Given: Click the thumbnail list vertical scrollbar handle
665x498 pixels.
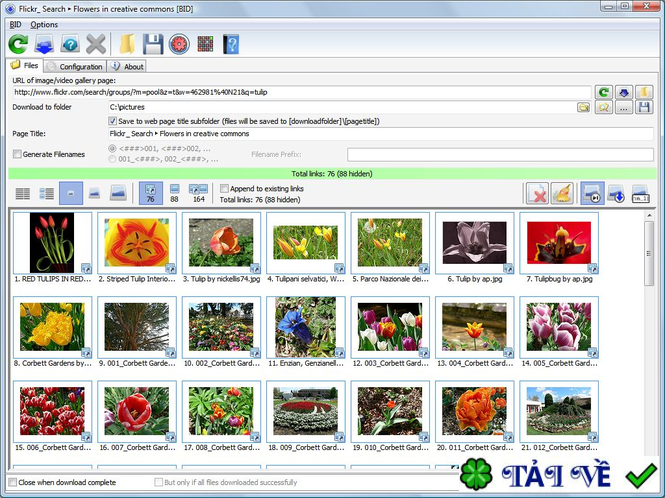Looking at the screenshot, I should point(649,253).
